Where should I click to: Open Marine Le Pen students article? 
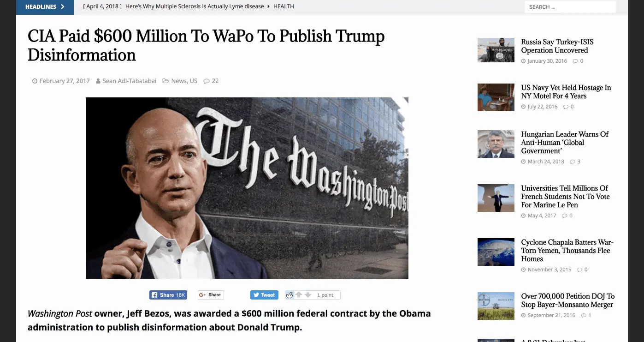click(565, 197)
